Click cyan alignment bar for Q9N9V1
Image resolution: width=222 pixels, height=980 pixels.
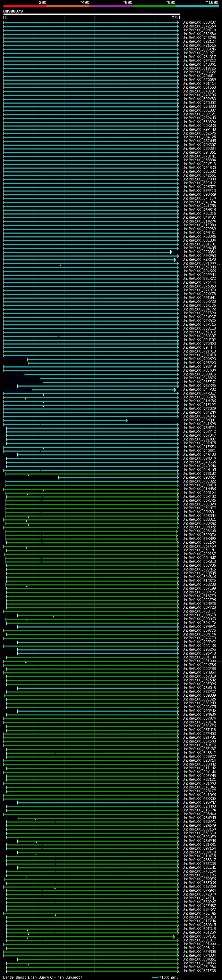click(x=98, y=627)
